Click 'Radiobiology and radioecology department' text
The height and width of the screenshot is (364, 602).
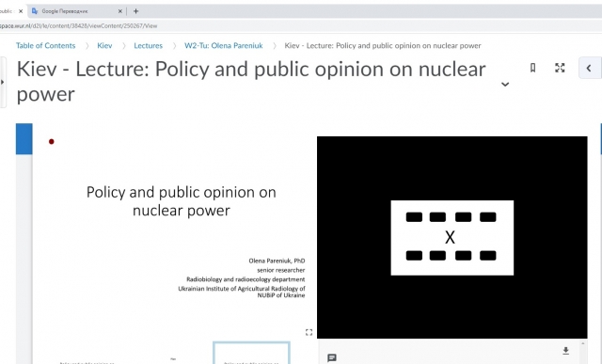click(246, 279)
